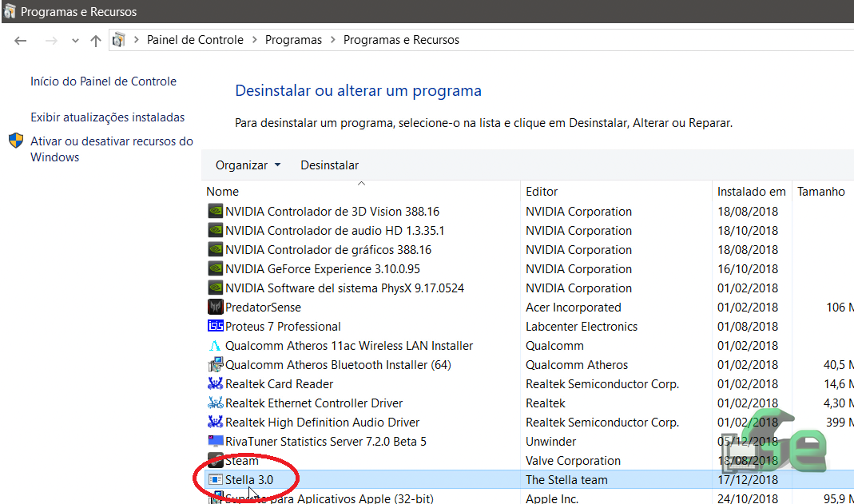This screenshot has height=504, width=854.
Task: Select Proteus 7 Professional entry
Action: click(x=284, y=326)
